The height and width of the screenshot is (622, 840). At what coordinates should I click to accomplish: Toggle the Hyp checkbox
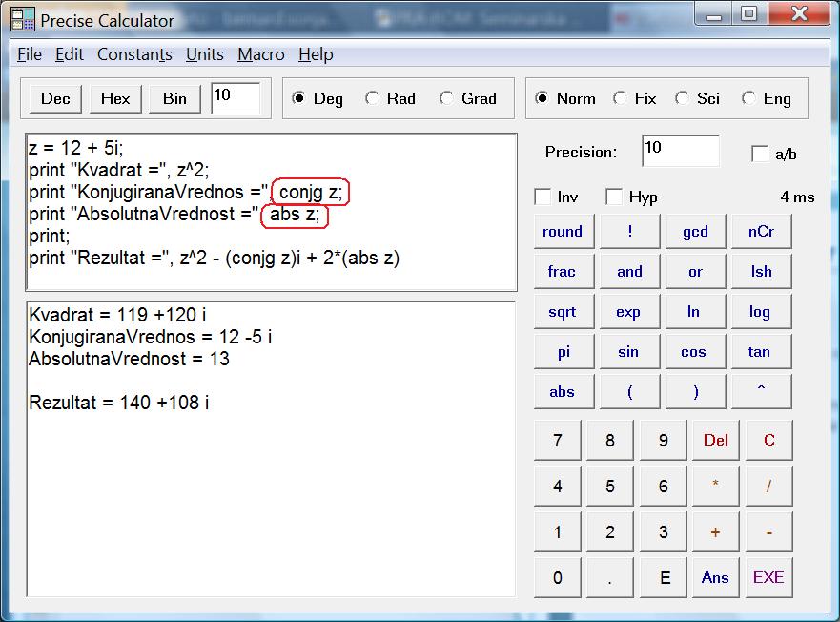[615, 197]
